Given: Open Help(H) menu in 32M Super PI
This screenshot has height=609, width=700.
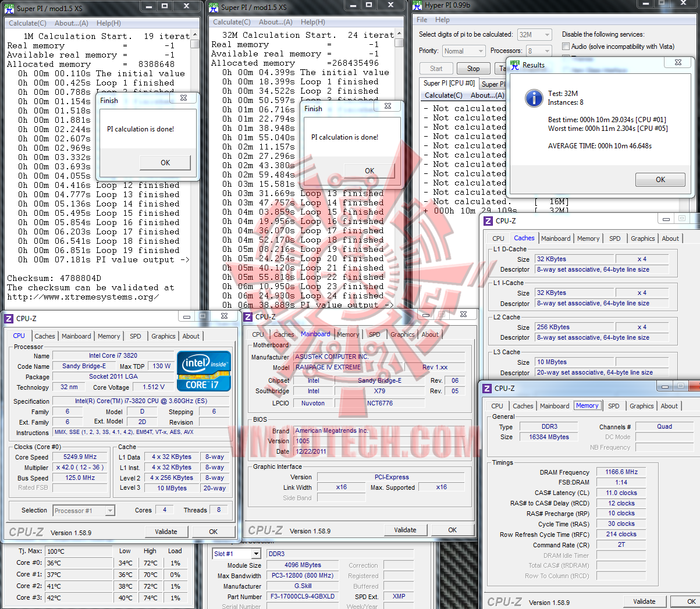Looking at the screenshot, I should (313, 22).
